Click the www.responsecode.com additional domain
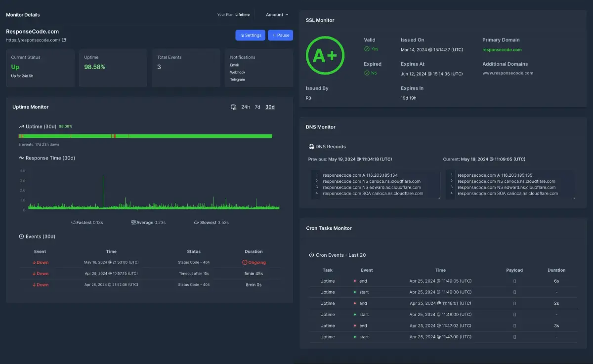 point(508,73)
